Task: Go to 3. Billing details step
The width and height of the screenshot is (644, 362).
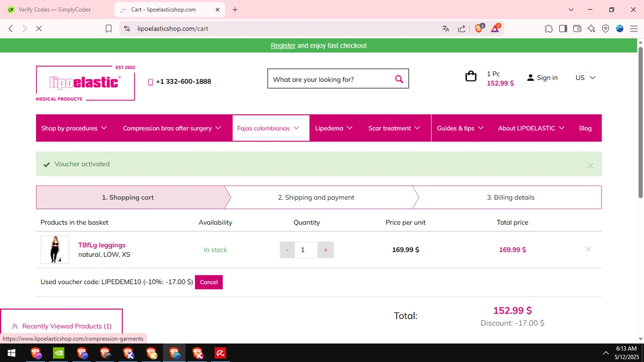Action: click(x=510, y=198)
